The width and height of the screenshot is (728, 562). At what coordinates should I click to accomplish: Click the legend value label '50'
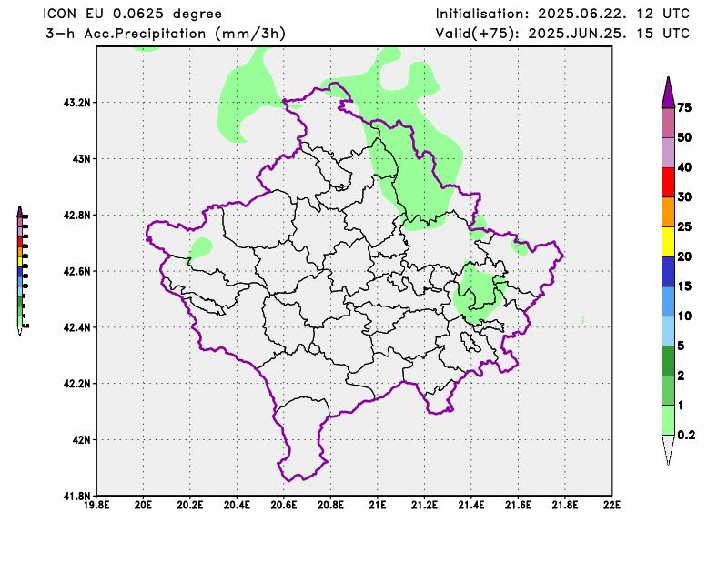coord(684,137)
